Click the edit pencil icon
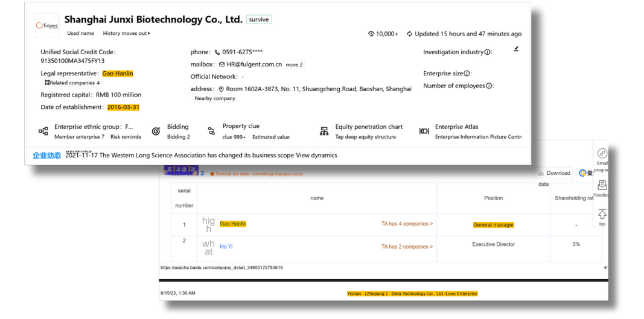644x319 pixels. click(x=516, y=49)
